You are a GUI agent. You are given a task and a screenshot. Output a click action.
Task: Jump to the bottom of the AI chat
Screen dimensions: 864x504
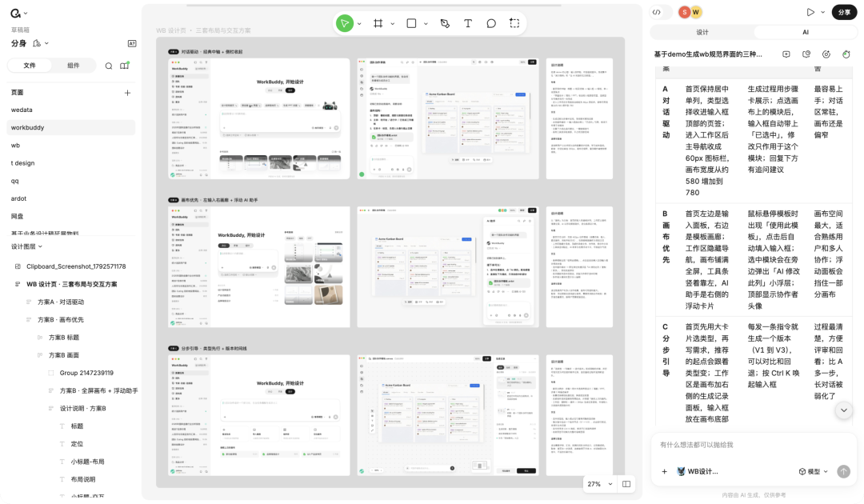[844, 410]
